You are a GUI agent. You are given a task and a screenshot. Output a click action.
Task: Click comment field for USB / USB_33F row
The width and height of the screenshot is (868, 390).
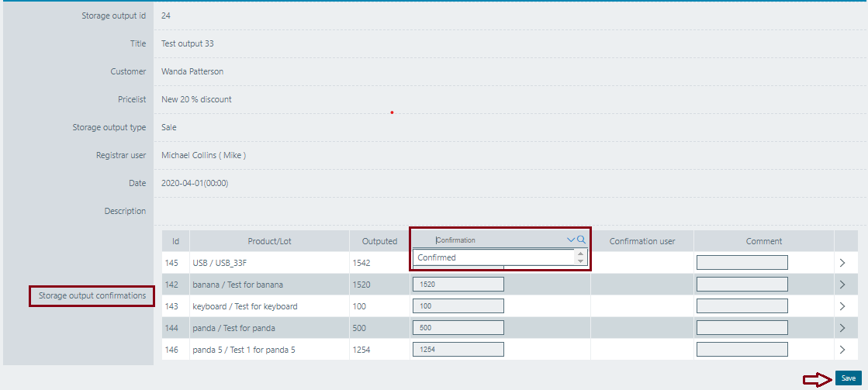[x=742, y=263]
